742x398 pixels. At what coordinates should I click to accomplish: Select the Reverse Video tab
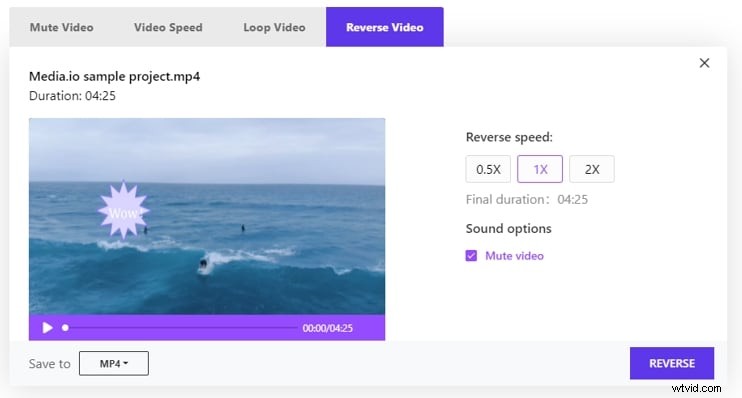coord(385,27)
